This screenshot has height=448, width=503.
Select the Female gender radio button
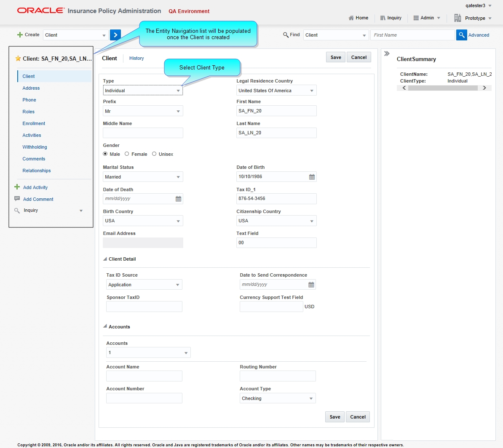[x=127, y=154]
